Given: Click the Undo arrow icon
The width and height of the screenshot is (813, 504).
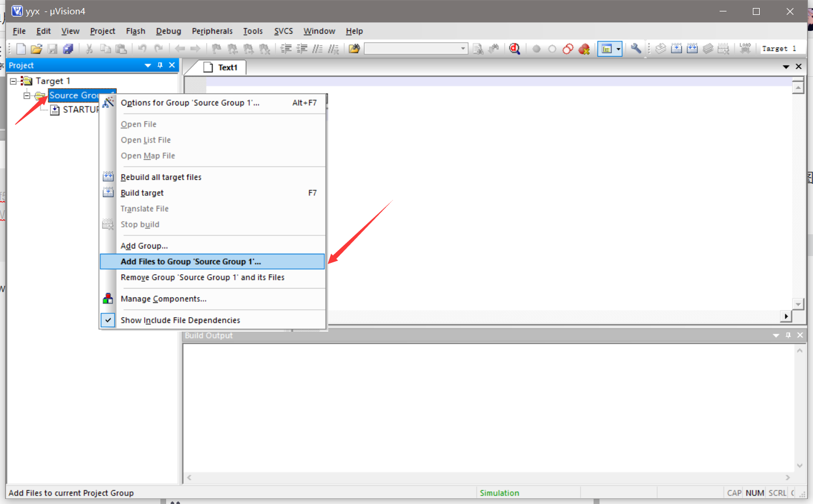Looking at the screenshot, I should (x=142, y=49).
